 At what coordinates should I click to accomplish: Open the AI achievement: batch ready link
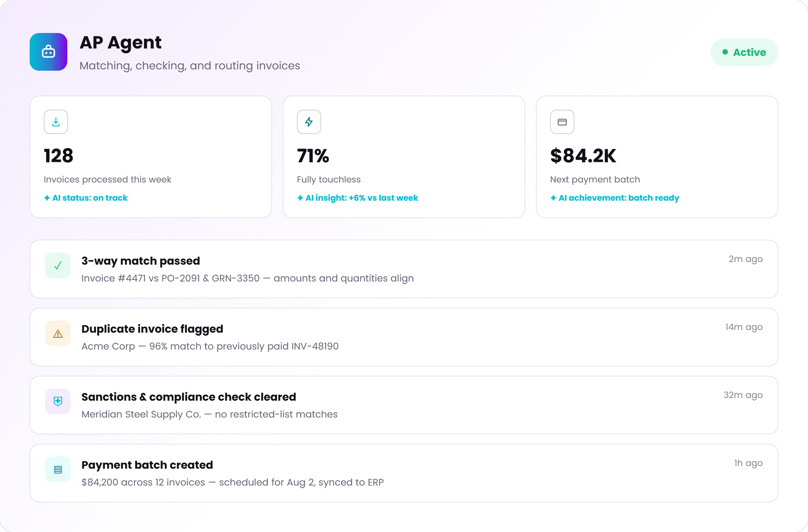(x=615, y=198)
